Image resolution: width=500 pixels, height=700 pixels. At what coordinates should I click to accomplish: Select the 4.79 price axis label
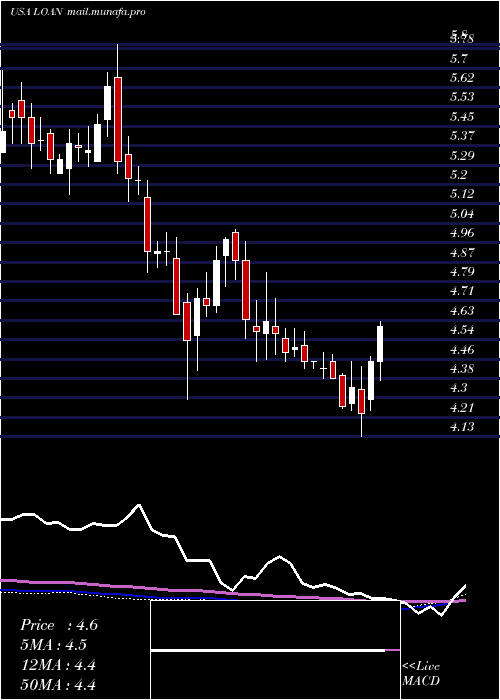point(462,271)
